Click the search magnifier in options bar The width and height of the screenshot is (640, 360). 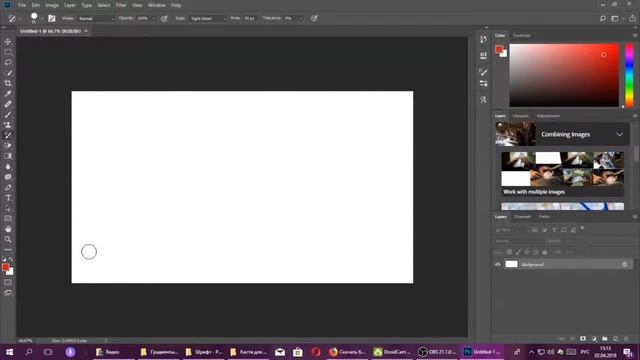coord(602,18)
